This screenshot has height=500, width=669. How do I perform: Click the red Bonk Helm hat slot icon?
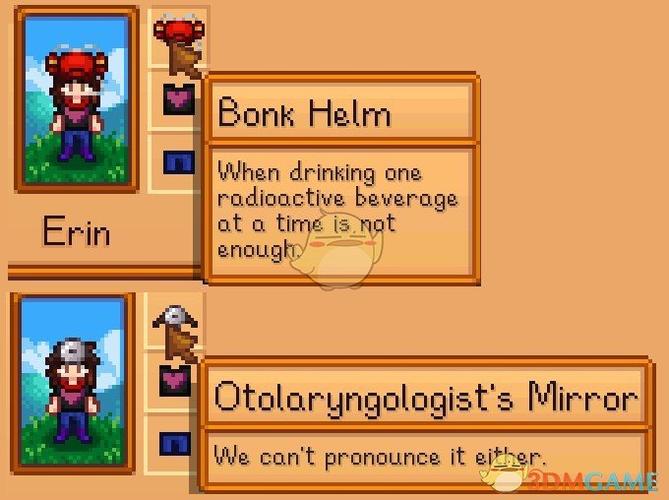tap(179, 28)
